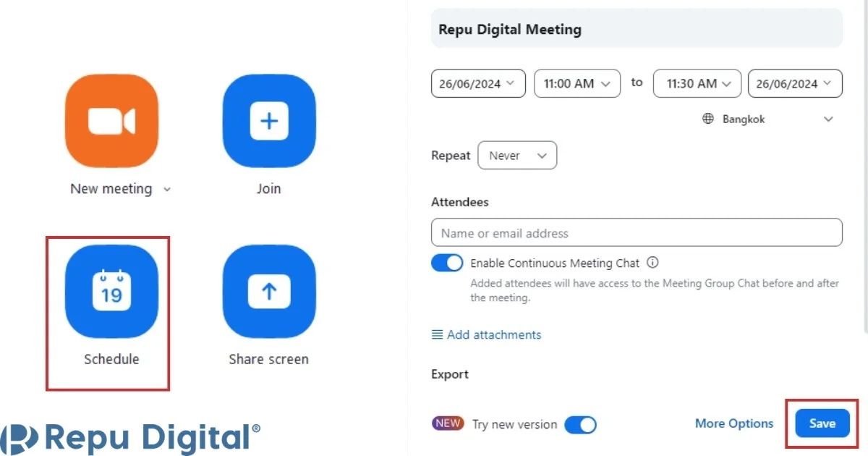
Task: Open the end date dropdown after 11:30 AM
Action: coord(795,83)
